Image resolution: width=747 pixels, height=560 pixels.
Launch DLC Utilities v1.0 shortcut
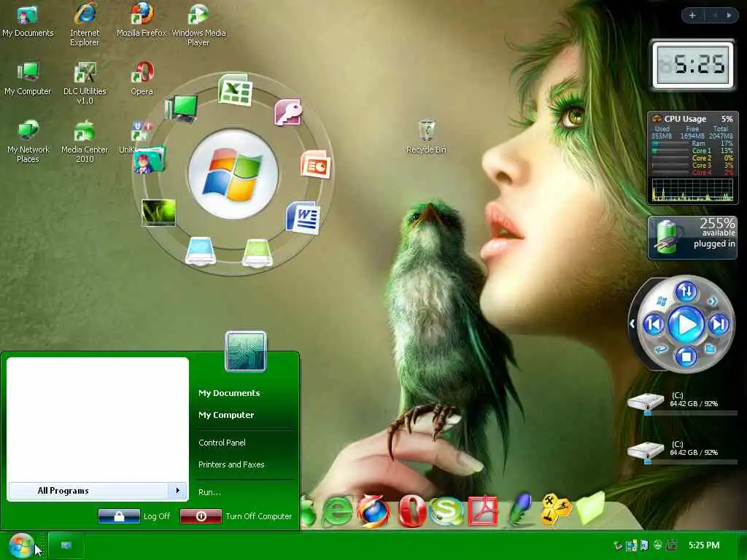[x=85, y=83]
